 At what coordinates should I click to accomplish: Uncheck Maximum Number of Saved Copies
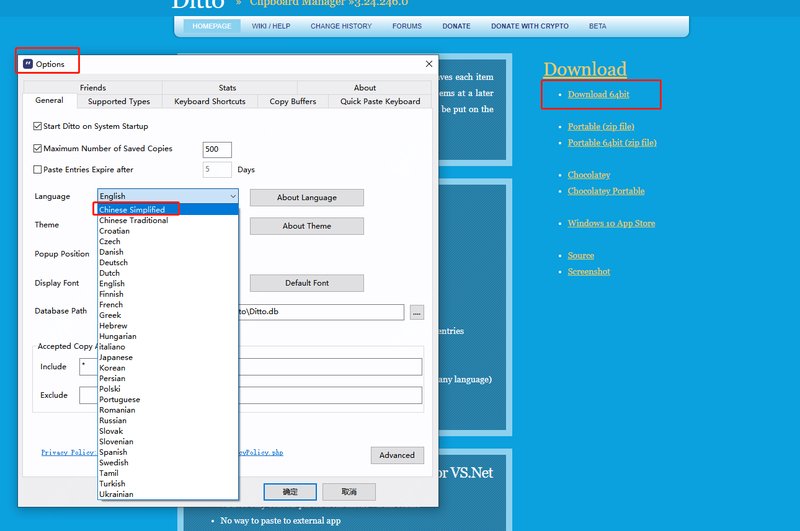point(37,149)
